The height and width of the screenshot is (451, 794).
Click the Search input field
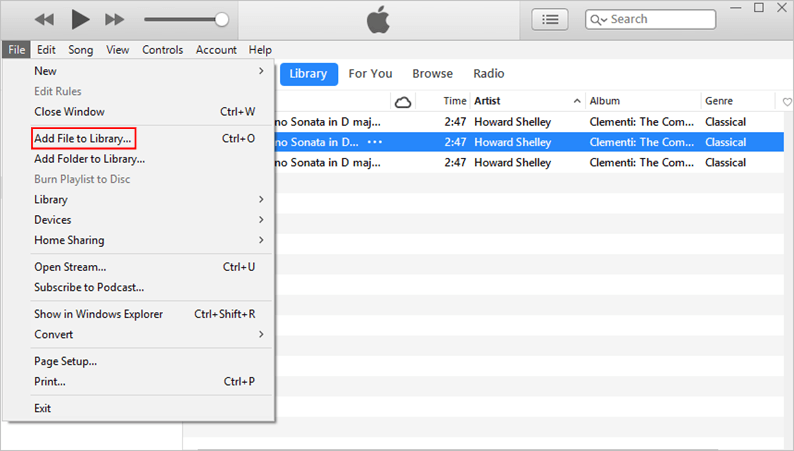651,19
